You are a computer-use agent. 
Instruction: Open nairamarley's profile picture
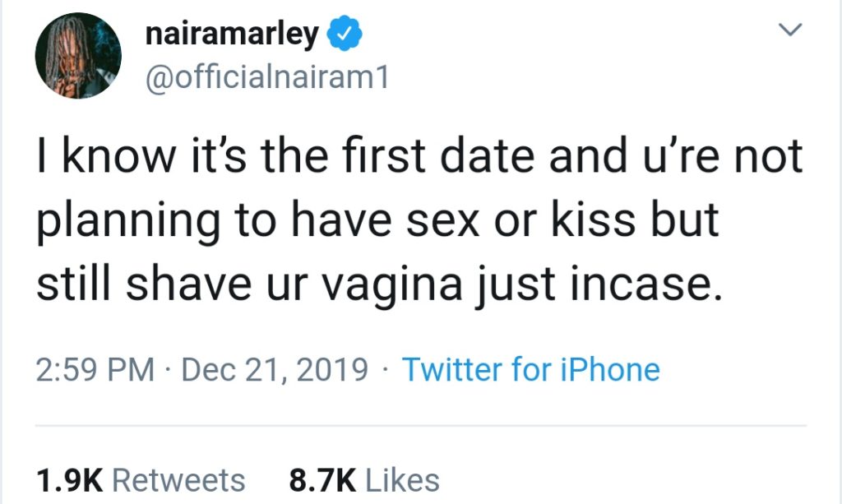(78, 56)
